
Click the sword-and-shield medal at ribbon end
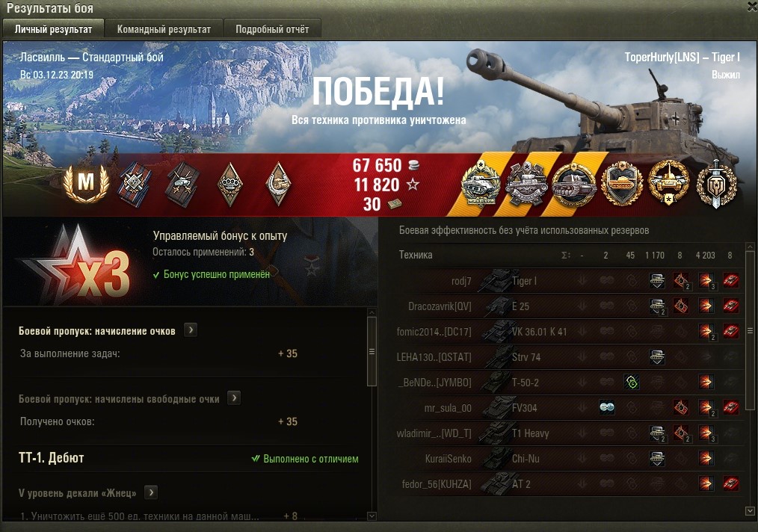[716, 184]
